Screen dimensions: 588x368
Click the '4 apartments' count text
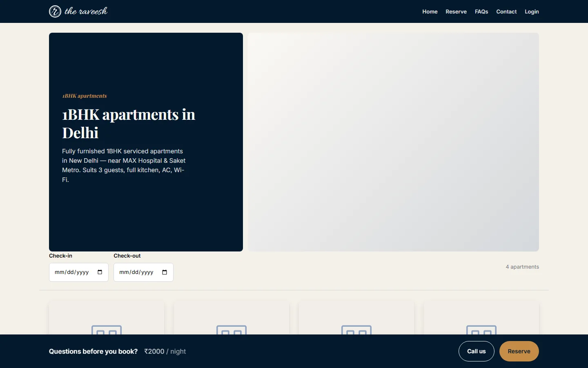522,267
